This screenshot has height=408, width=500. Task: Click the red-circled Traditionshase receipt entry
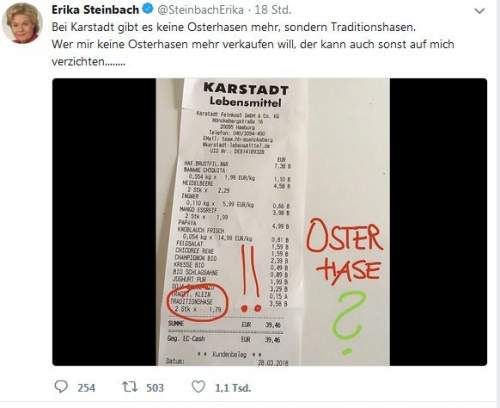(x=198, y=302)
